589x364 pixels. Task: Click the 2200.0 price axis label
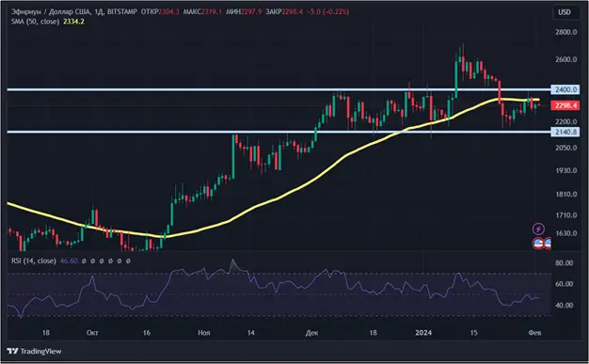tap(566, 121)
